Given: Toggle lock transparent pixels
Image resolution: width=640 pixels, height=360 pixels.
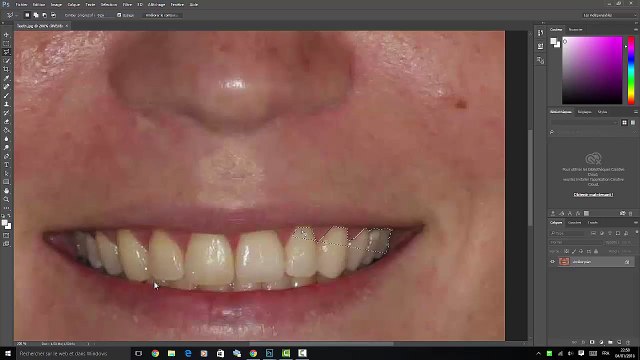Looking at the screenshot, I should 566,251.
